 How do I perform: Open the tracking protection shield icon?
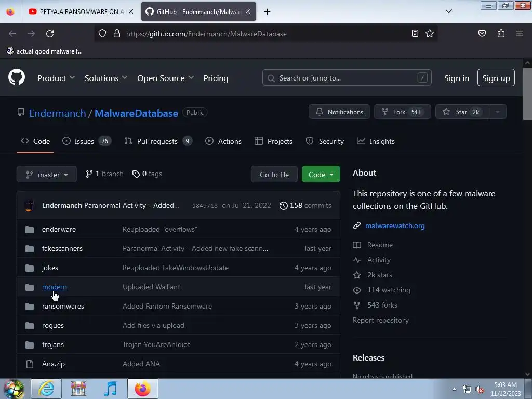click(102, 33)
